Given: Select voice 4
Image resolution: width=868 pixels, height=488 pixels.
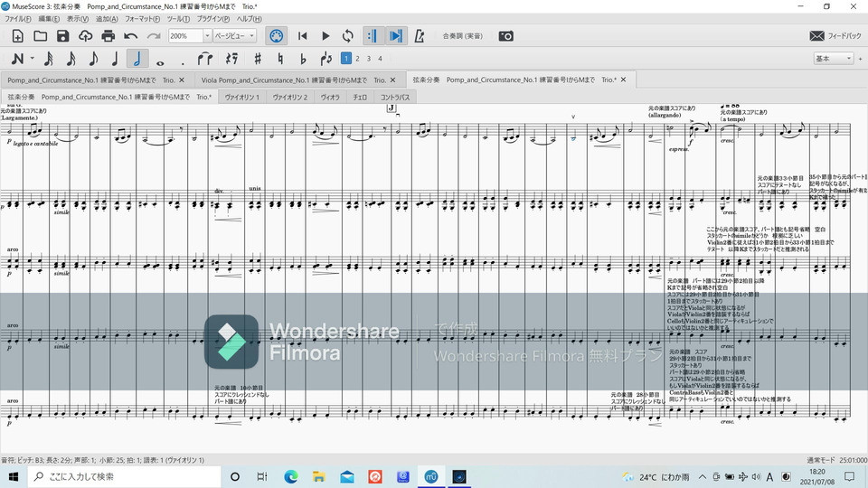Looking at the screenshot, I should tap(381, 58).
